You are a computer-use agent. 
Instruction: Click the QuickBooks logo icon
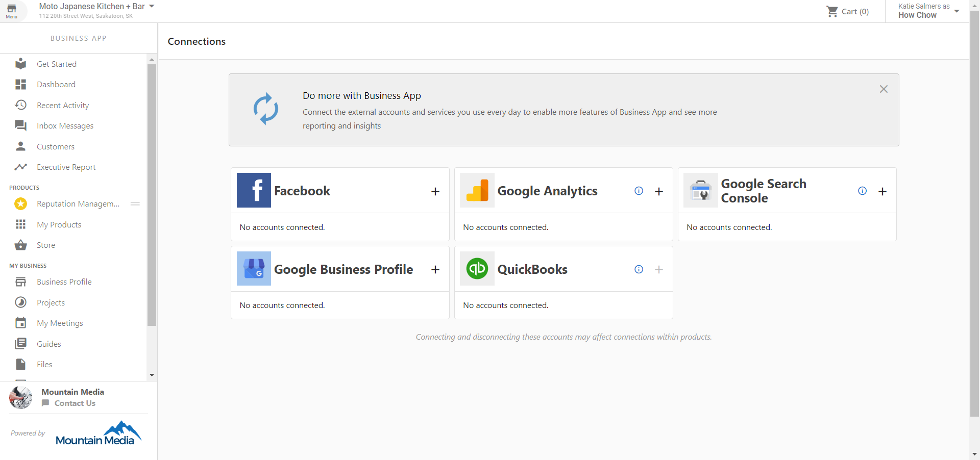pyautogui.click(x=477, y=268)
